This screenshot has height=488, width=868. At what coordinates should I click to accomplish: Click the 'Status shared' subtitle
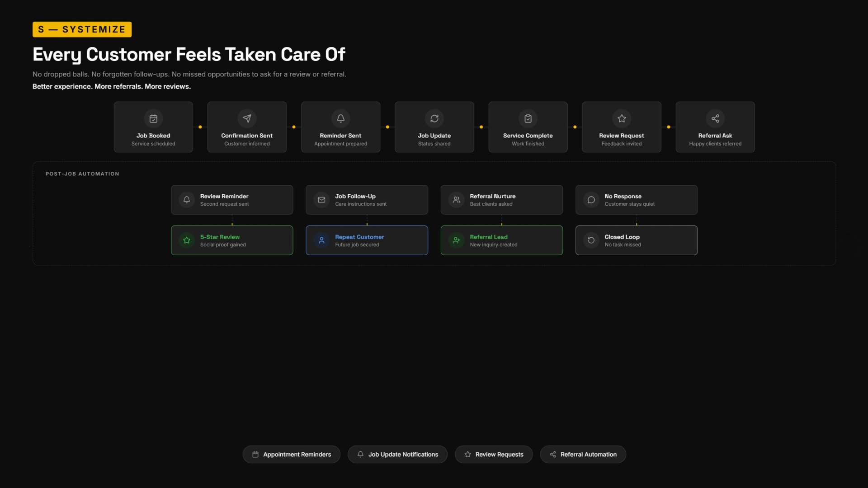pyautogui.click(x=434, y=144)
